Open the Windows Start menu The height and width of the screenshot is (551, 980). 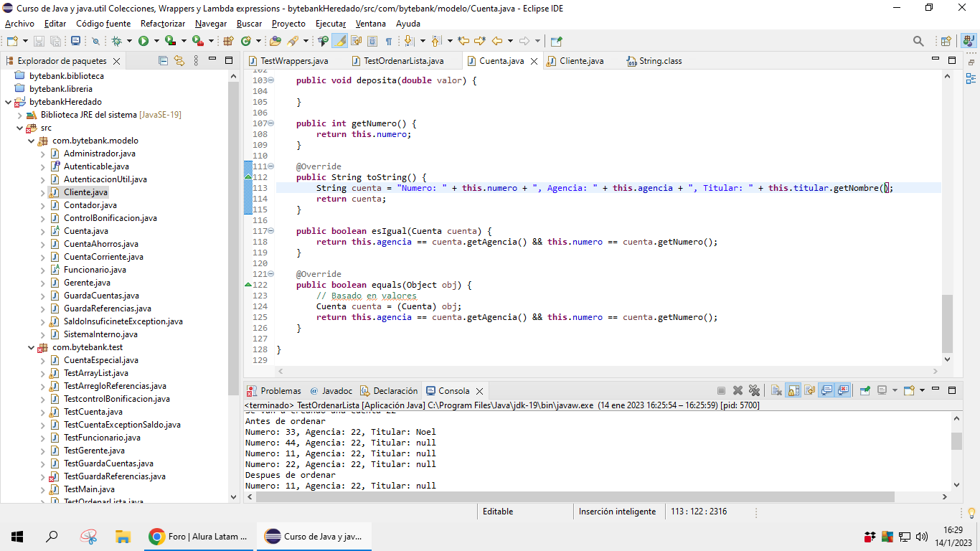pos(17,536)
